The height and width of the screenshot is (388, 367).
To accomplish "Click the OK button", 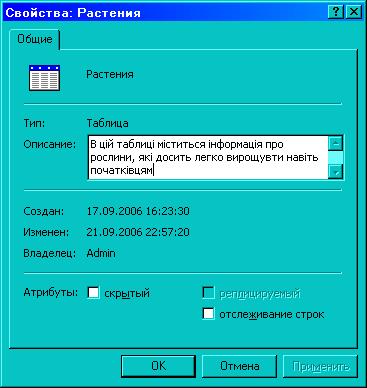I will [158, 366].
